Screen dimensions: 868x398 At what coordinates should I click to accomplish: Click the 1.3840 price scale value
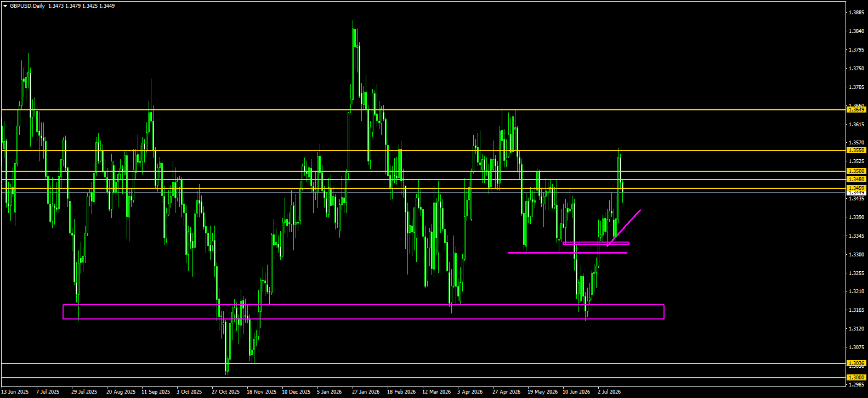point(856,31)
